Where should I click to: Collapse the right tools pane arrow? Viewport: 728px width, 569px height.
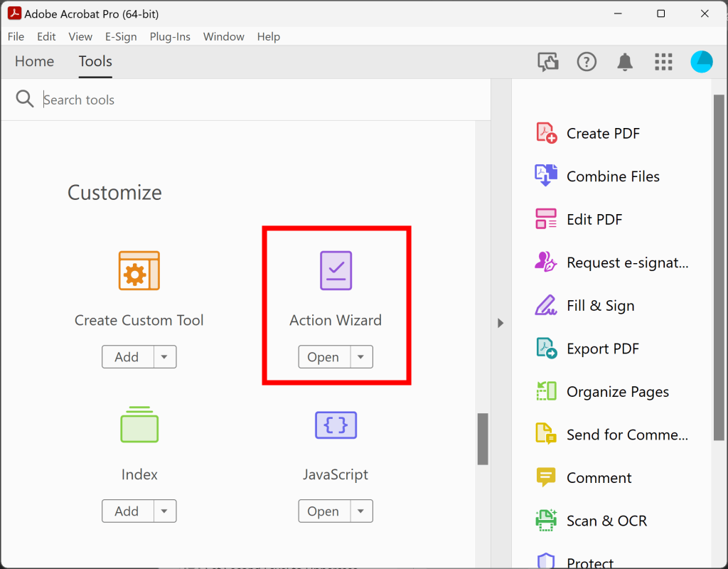500,323
